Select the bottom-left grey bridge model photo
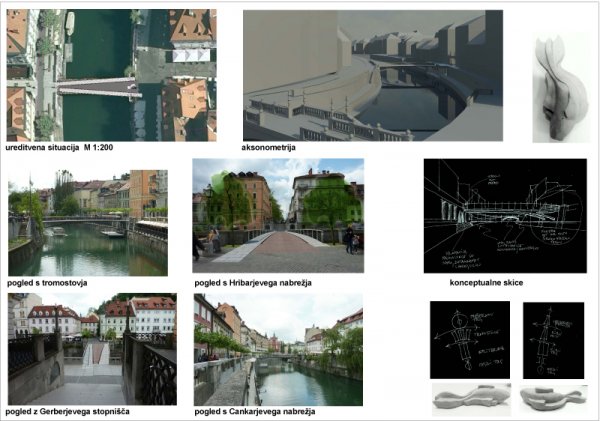The image size is (600, 421). pos(471,399)
